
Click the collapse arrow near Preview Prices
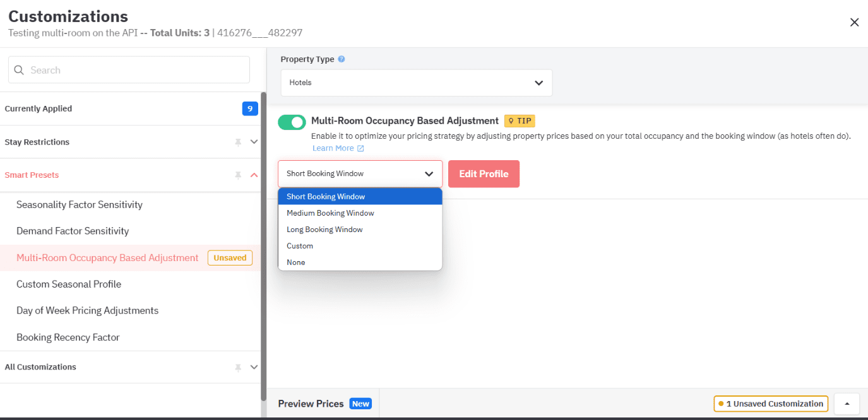coord(846,403)
